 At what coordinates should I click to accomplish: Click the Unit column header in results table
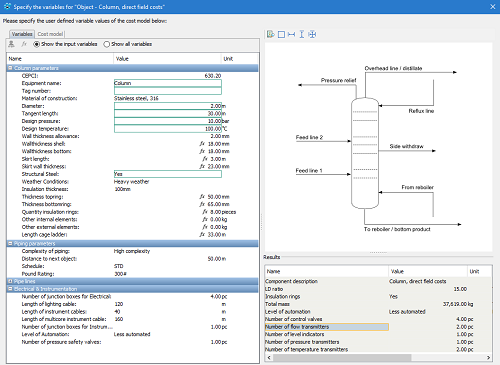point(479,271)
